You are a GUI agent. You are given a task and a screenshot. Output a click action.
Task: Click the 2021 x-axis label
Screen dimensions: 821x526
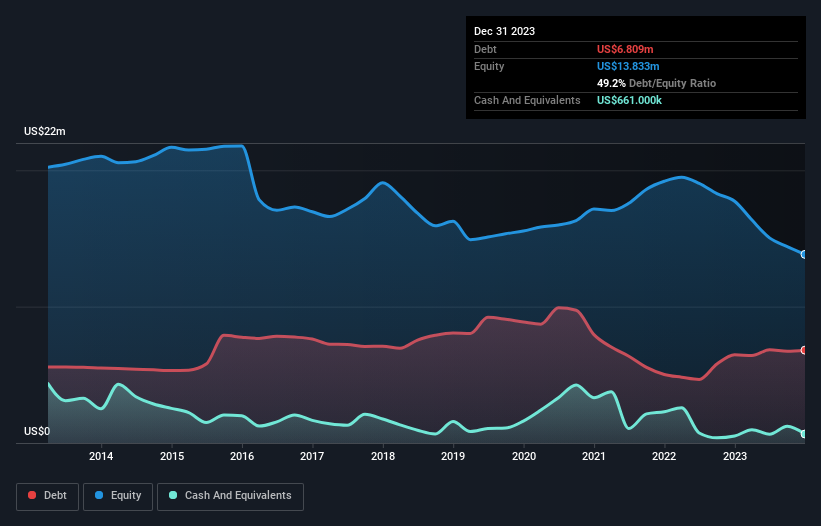(x=594, y=456)
